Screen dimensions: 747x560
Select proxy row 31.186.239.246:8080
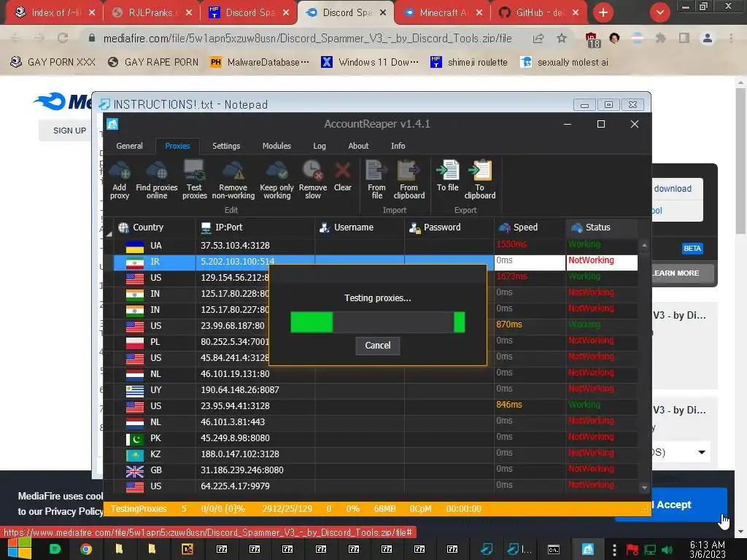click(376, 470)
